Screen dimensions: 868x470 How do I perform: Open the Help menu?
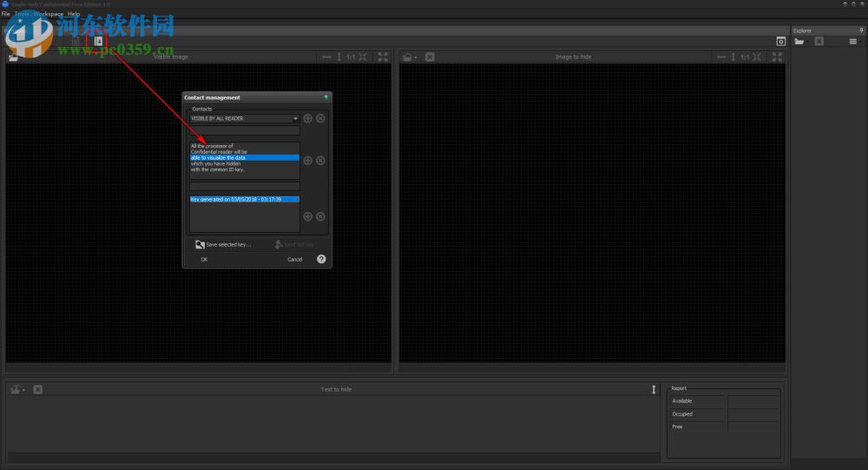(74, 15)
